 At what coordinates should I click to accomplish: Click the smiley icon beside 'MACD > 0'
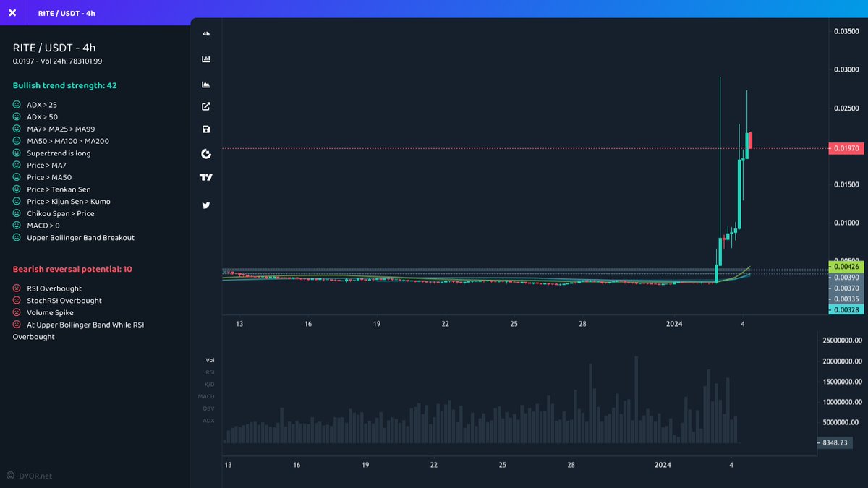click(17, 226)
